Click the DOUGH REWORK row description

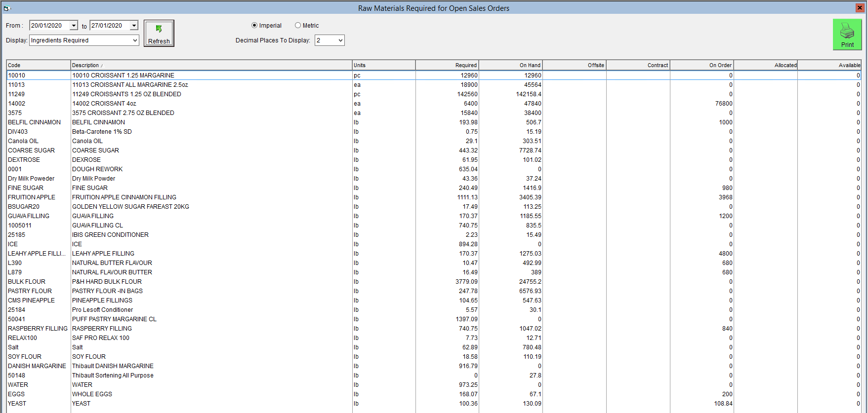click(x=97, y=169)
